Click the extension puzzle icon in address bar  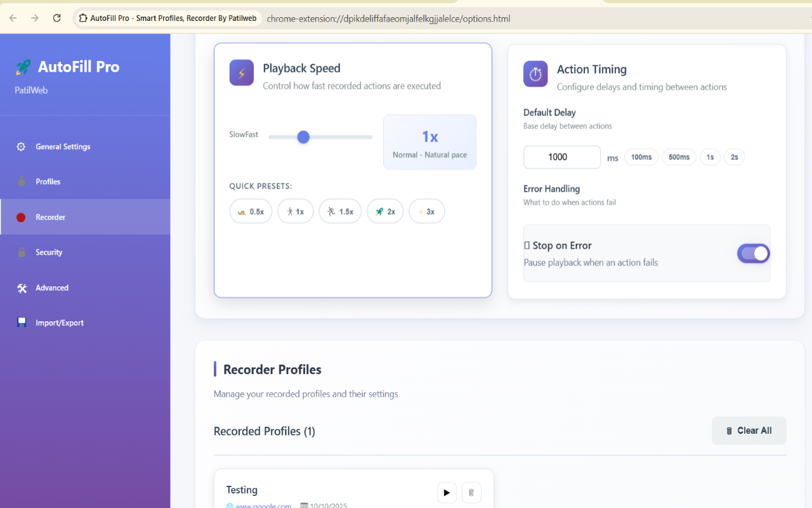[83, 18]
